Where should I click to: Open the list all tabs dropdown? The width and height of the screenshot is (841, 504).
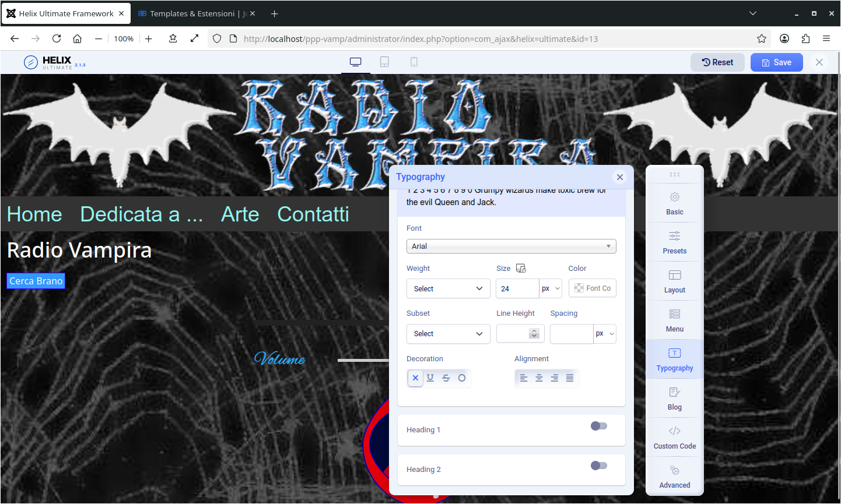point(753,13)
